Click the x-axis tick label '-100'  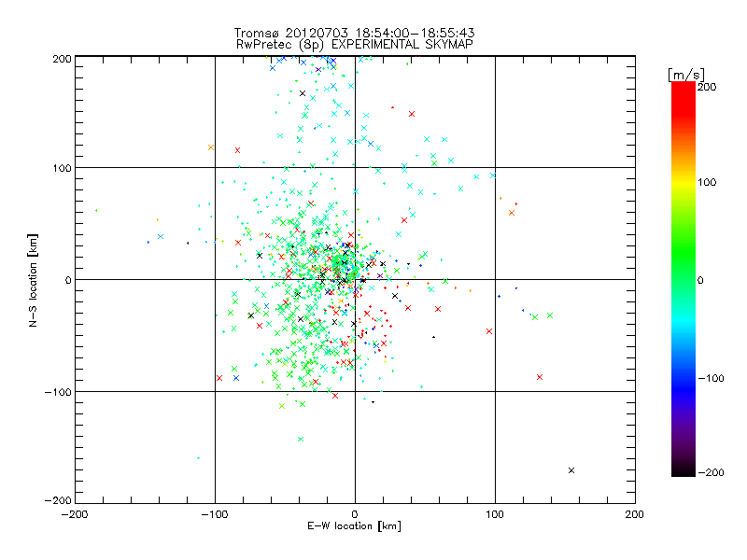click(x=215, y=514)
